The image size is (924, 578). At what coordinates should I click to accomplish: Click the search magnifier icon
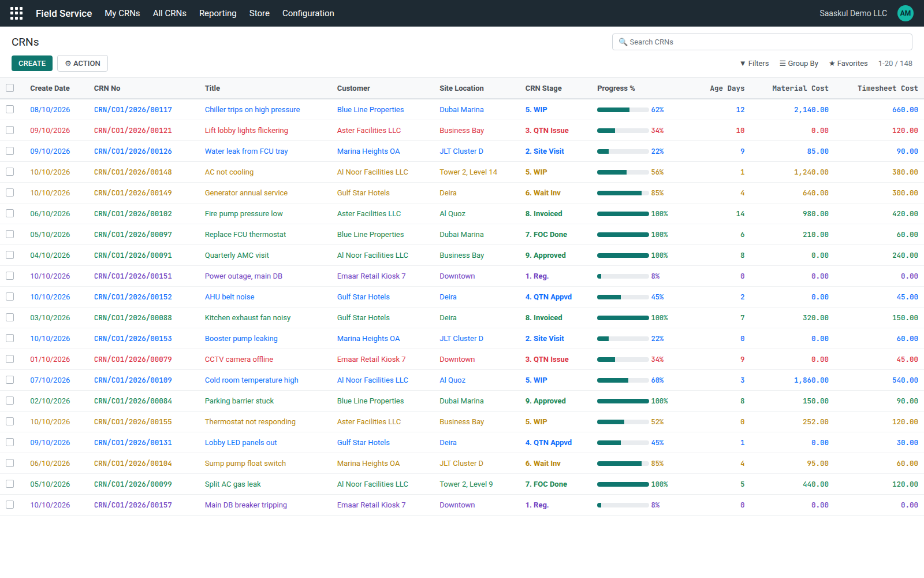click(x=623, y=42)
